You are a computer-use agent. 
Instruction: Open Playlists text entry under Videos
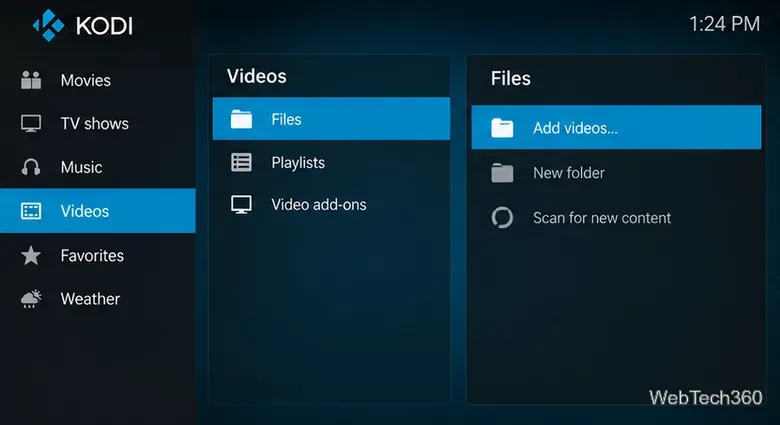(298, 163)
